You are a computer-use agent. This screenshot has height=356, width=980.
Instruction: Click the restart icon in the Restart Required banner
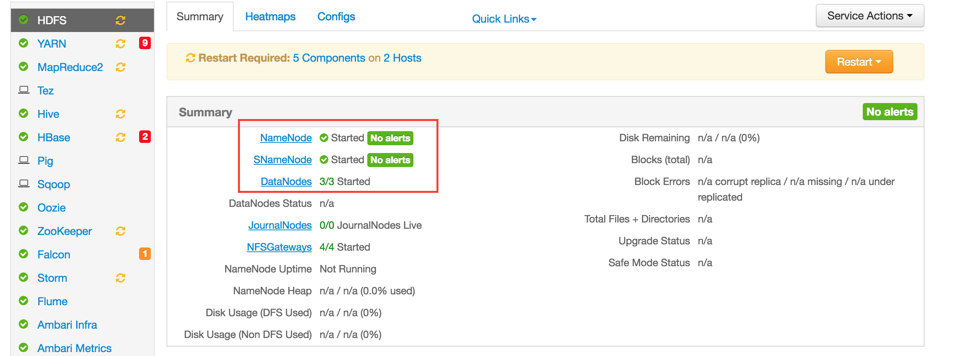coord(190,57)
